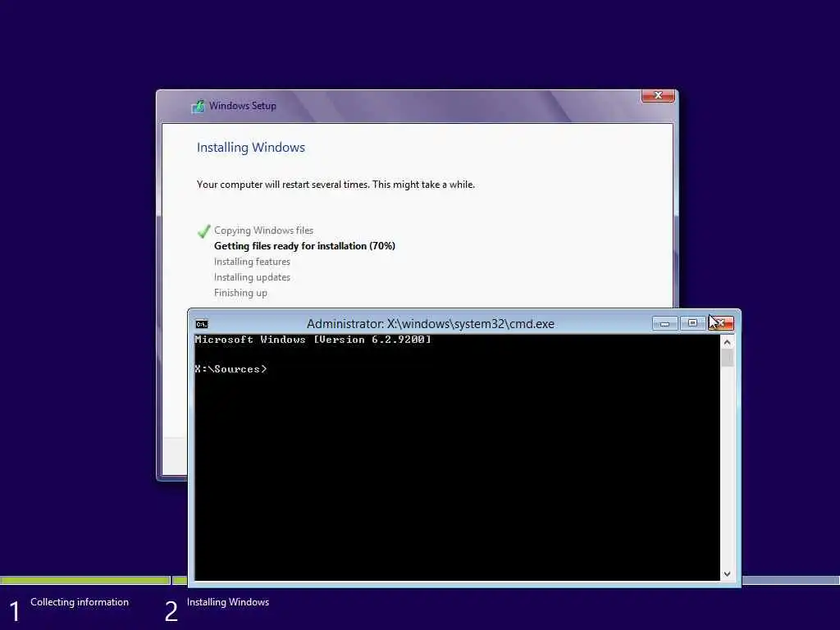
Task: Click 'Your computer will restart several times' text
Action: coord(336,185)
